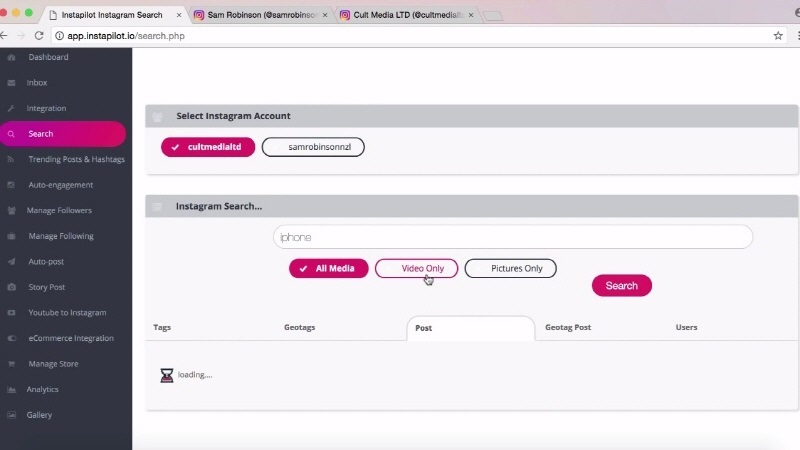Click the Dashboard home icon in sidebar
The height and width of the screenshot is (450, 800).
(x=11, y=58)
